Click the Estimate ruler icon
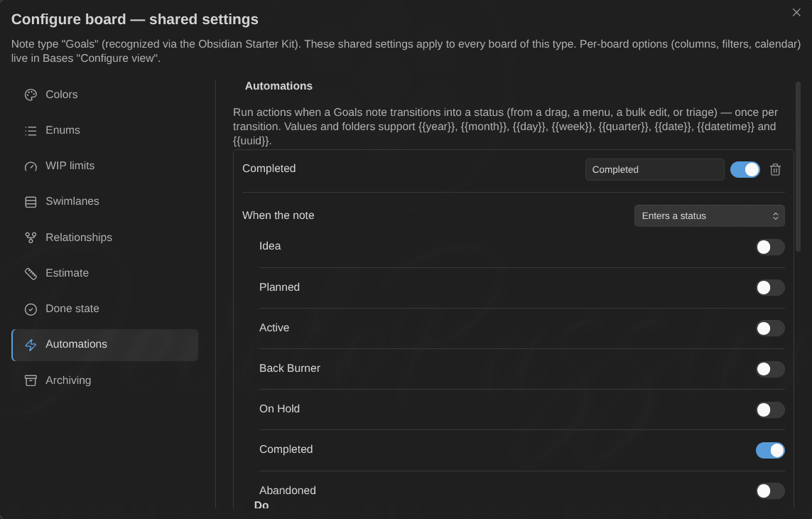The height and width of the screenshot is (519, 812). coord(31,273)
